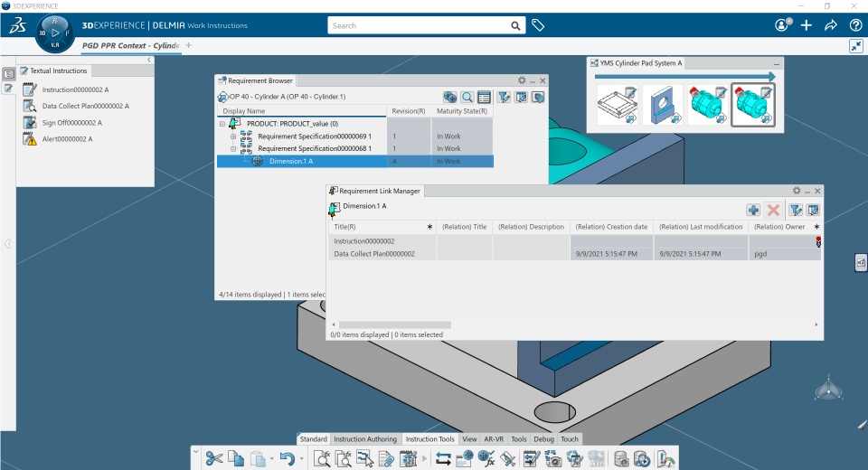Viewport: 868px width, 470px height.
Task: Open the Help question mark icon
Action: [x=855, y=25]
